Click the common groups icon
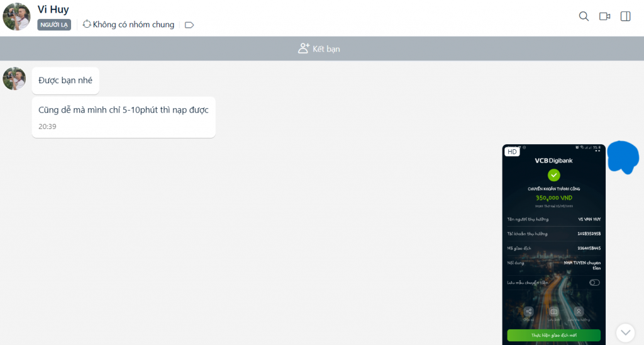 click(87, 25)
